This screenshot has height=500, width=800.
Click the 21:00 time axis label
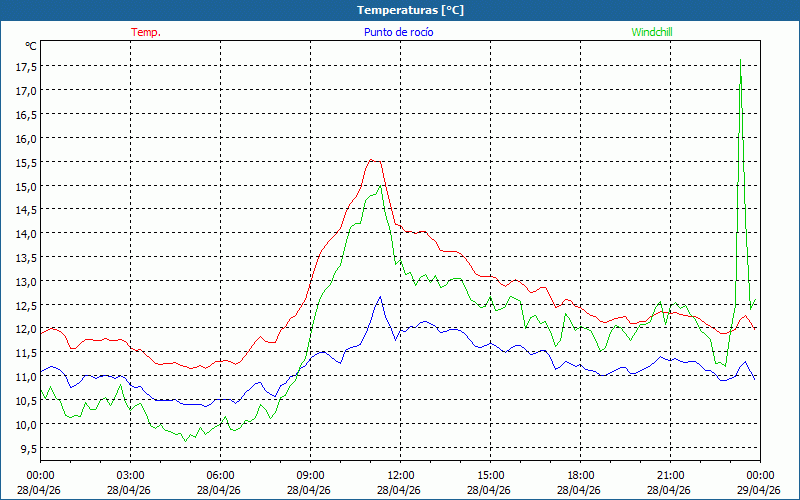pyautogui.click(x=670, y=475)
